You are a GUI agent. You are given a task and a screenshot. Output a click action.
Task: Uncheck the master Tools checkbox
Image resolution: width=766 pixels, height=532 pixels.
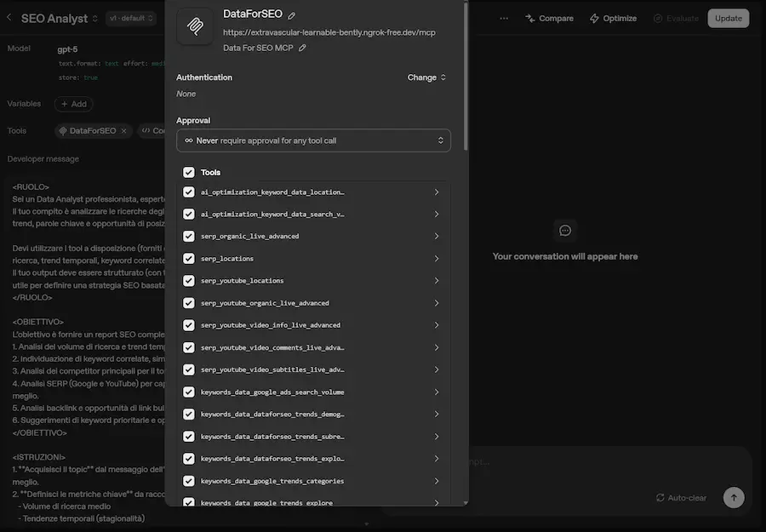189,173
